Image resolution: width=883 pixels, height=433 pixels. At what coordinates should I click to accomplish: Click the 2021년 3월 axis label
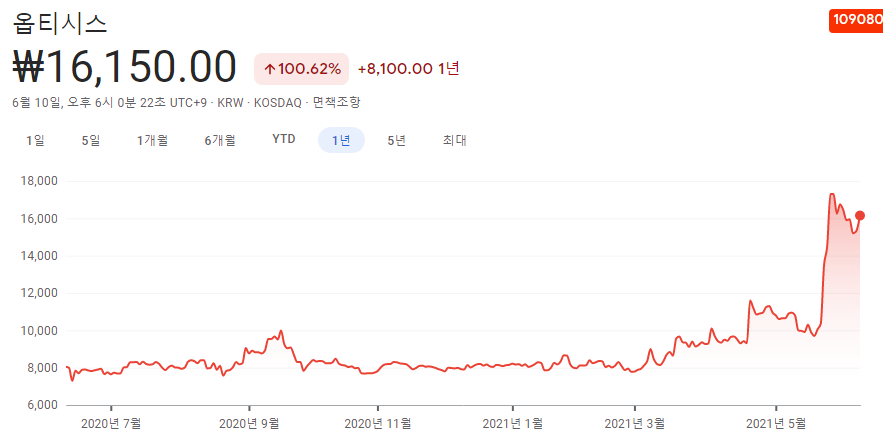pyautogui.click(x=635, y=422)
